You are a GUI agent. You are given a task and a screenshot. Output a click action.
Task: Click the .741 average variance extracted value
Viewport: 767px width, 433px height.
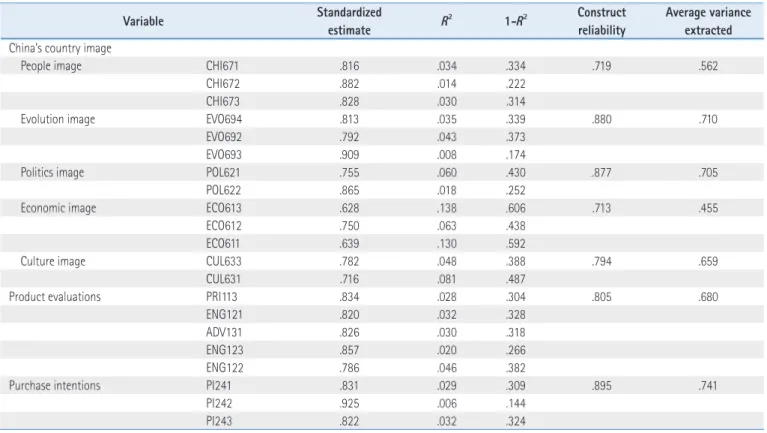pos(708,386)
